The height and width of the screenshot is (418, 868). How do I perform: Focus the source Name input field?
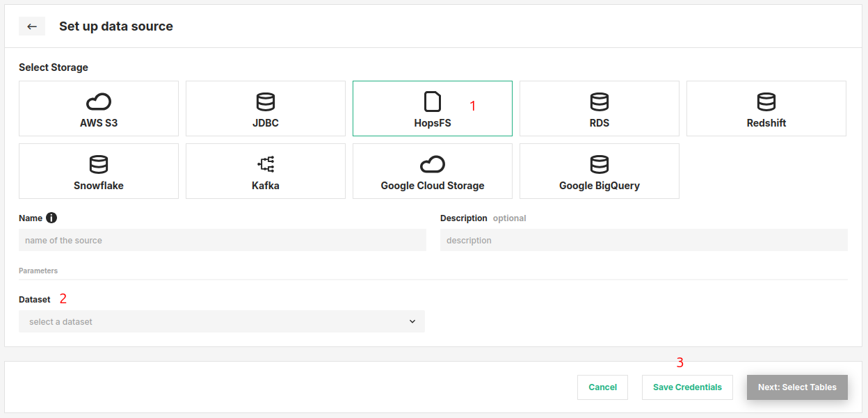point(222,240)
